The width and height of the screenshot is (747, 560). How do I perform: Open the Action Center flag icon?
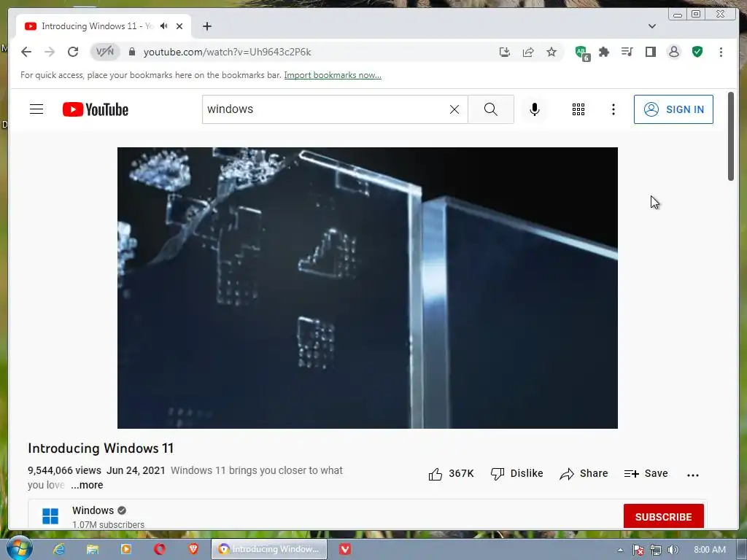[x=638, y=550]
